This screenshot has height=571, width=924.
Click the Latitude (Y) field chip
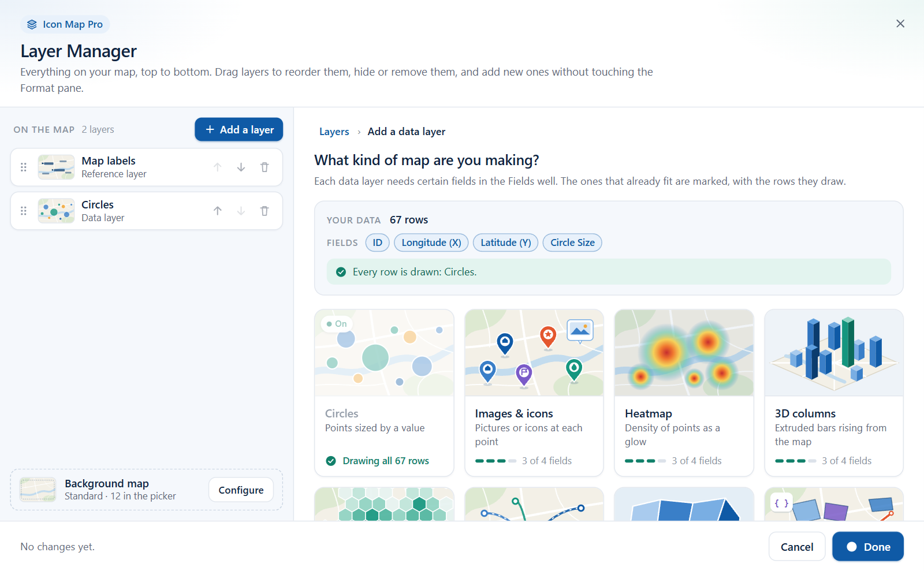point(506,242)
